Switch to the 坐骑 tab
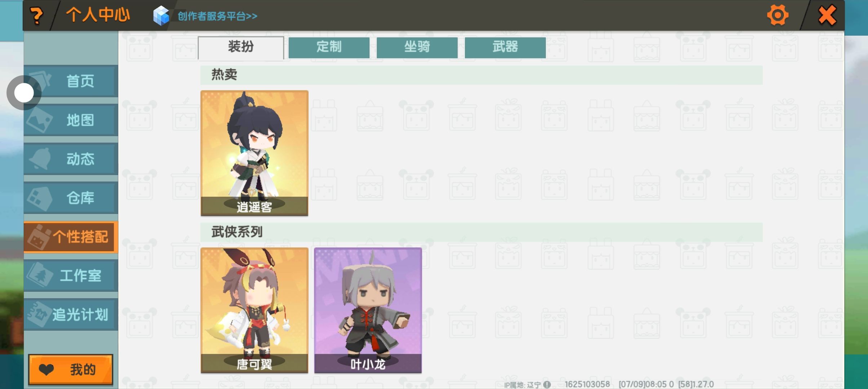 pos(417,47)
